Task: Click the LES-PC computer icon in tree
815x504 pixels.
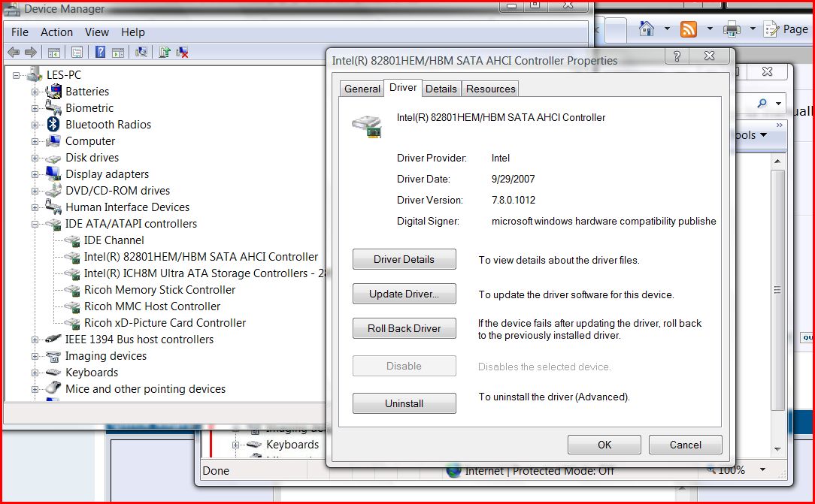Action: (x=35, y=75)
